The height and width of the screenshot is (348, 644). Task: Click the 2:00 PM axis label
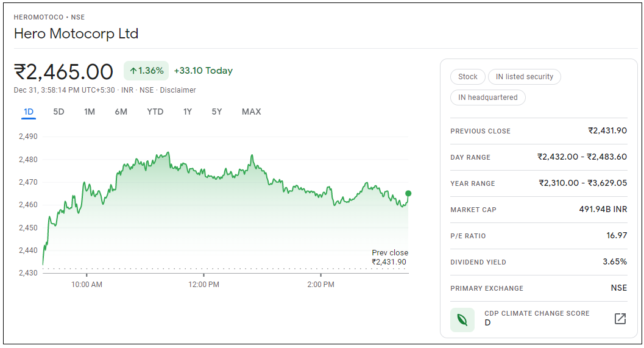pyautogui.click(x=320, y=285)
